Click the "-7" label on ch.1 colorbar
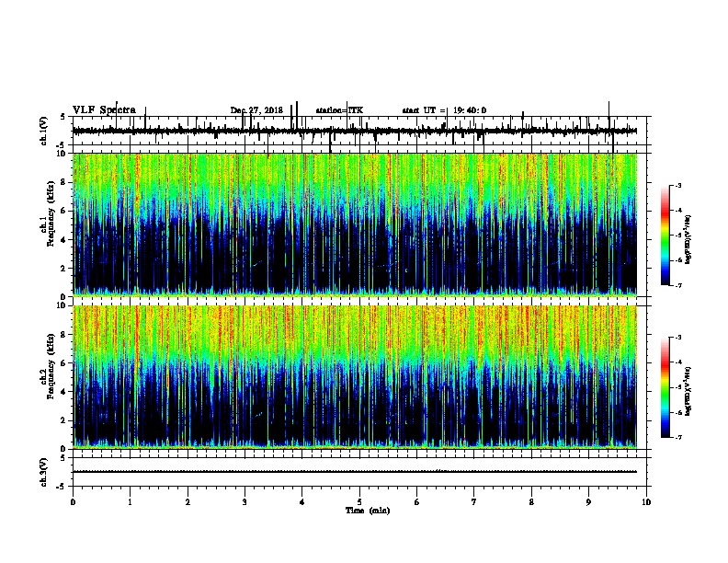Viewport: 728px width, 563px height. coord(678,285)
